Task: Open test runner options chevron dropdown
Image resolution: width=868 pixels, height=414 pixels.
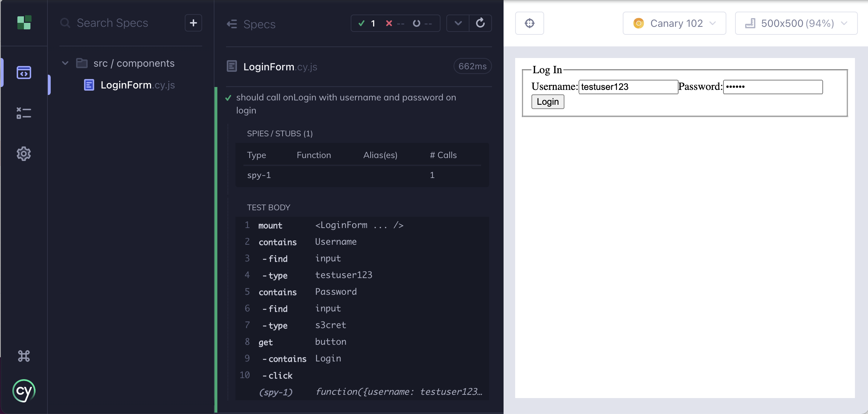Action: [458, 23]
